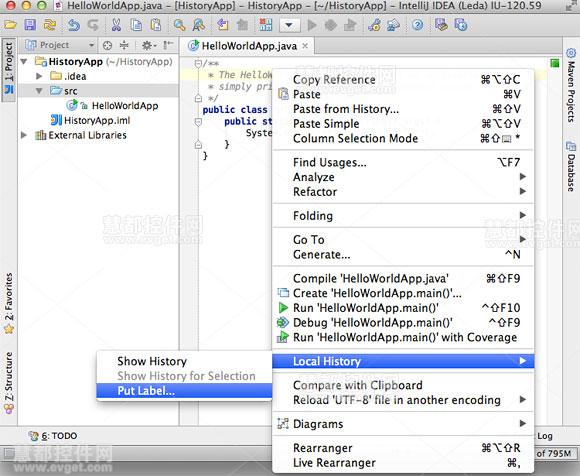The width and height of the screenshot is (580, 476).
Task: Click the JRebel toolbar icon
Action: 441,25
